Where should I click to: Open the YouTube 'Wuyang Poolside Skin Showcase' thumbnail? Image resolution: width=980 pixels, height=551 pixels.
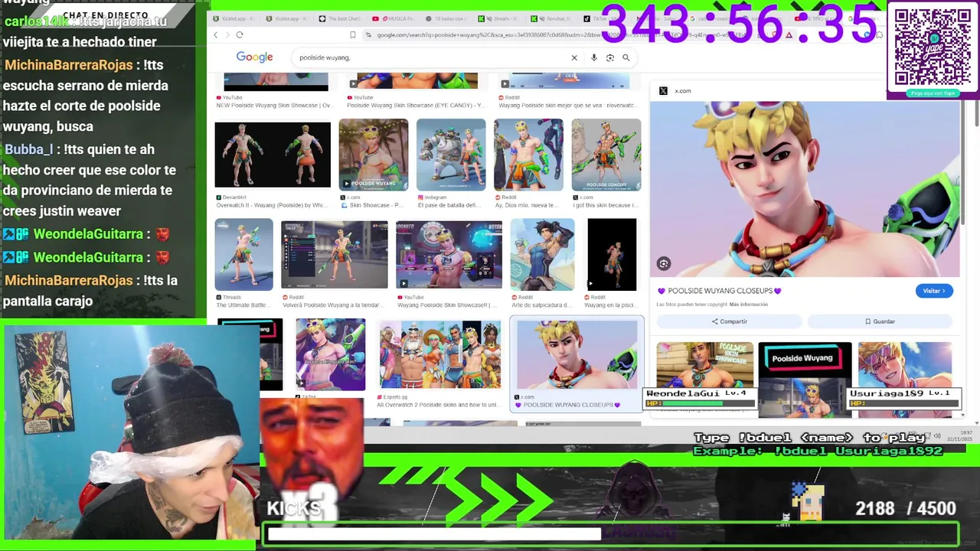[x=449, y=255]
